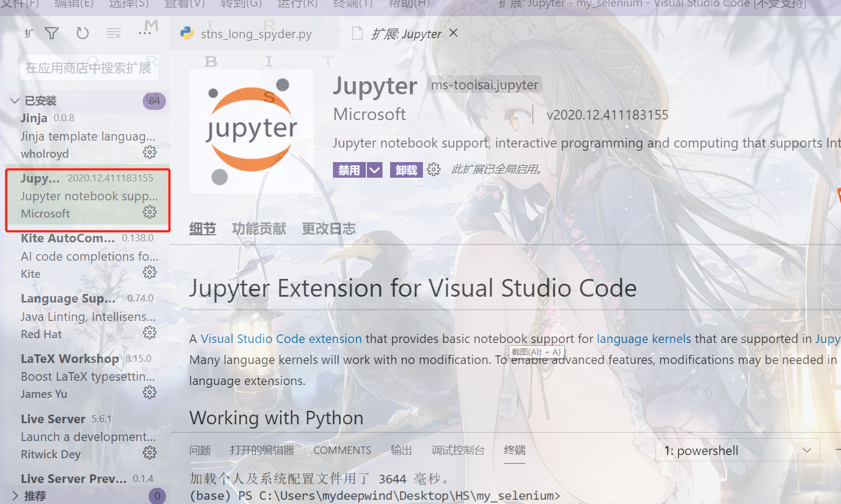
Task: Click the recommended count badge 0
Action: (157, 496)
